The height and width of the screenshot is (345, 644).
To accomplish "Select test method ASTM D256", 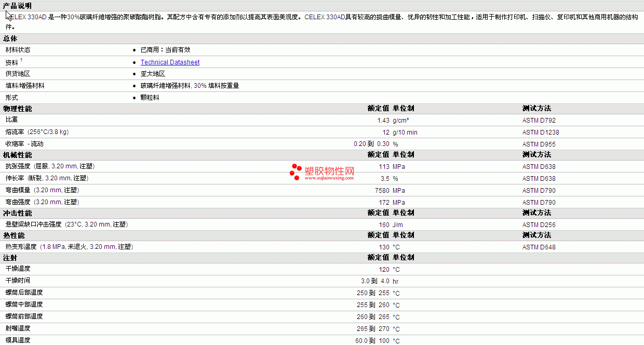I will tap(539, 225).
